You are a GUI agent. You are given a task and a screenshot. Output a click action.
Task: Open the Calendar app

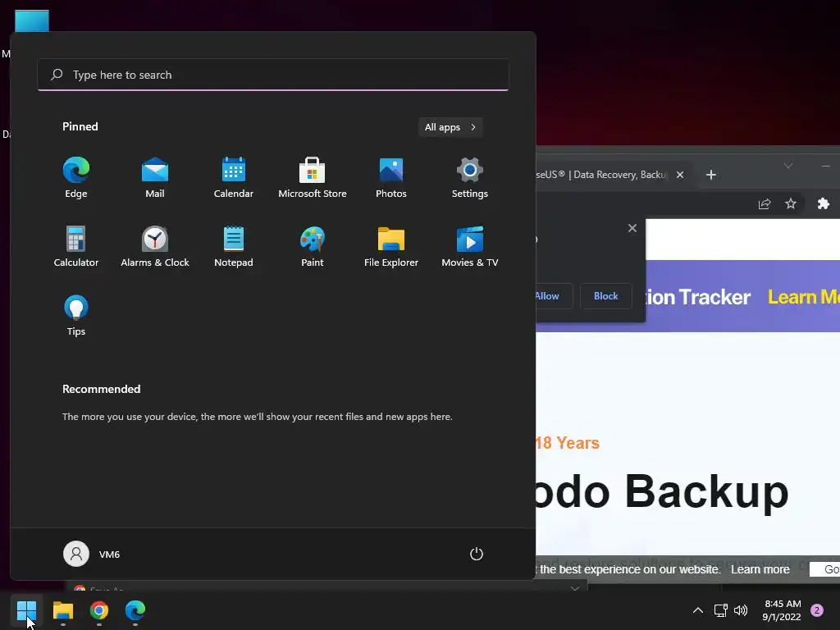click(x=234, y=178)
